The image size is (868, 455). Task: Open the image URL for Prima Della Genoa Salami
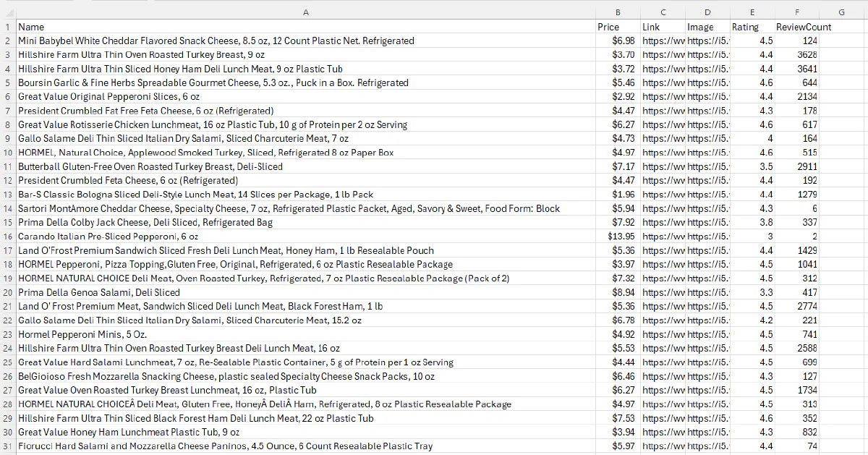pos(705,292)
